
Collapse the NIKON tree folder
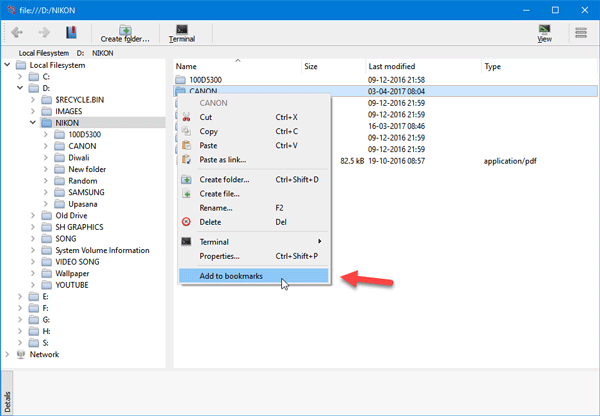[x=33, y=123]
